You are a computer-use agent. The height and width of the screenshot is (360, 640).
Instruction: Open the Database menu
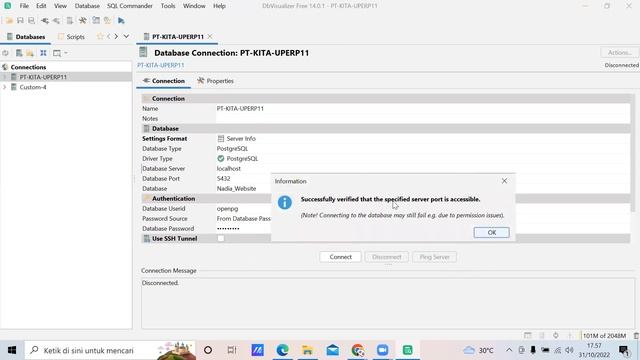coord(87,6)
